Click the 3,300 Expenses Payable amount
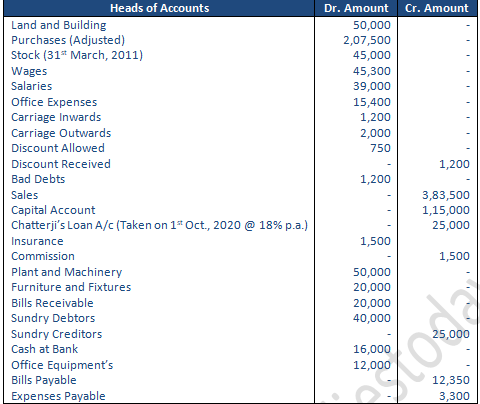This screenshot has width=480, height=404. click(454, 396)
